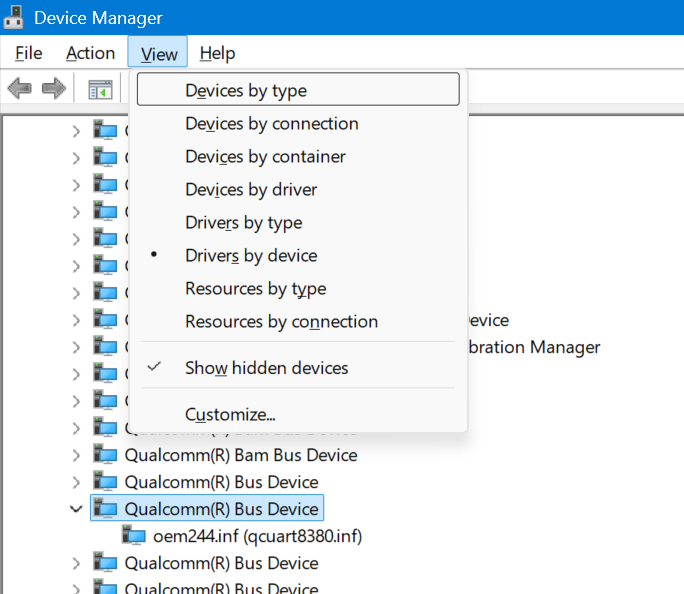Open the Action menu
684x594 pixels.
(x=91, y=53)
